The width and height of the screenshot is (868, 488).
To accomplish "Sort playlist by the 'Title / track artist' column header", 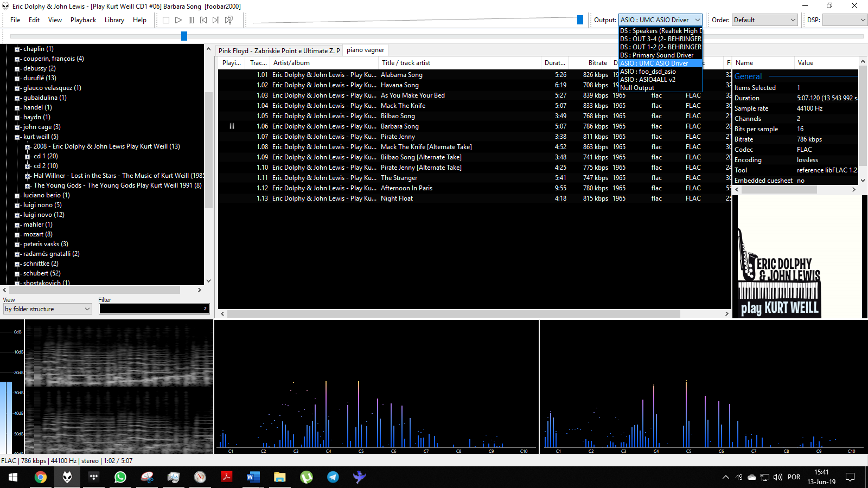I will [x=460, y=63].
